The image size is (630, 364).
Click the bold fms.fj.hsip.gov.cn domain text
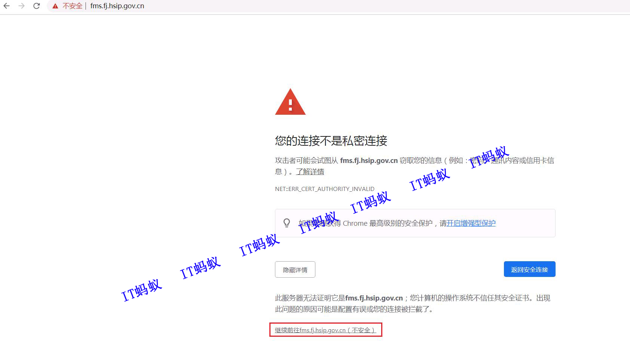[x=369, y=160]
